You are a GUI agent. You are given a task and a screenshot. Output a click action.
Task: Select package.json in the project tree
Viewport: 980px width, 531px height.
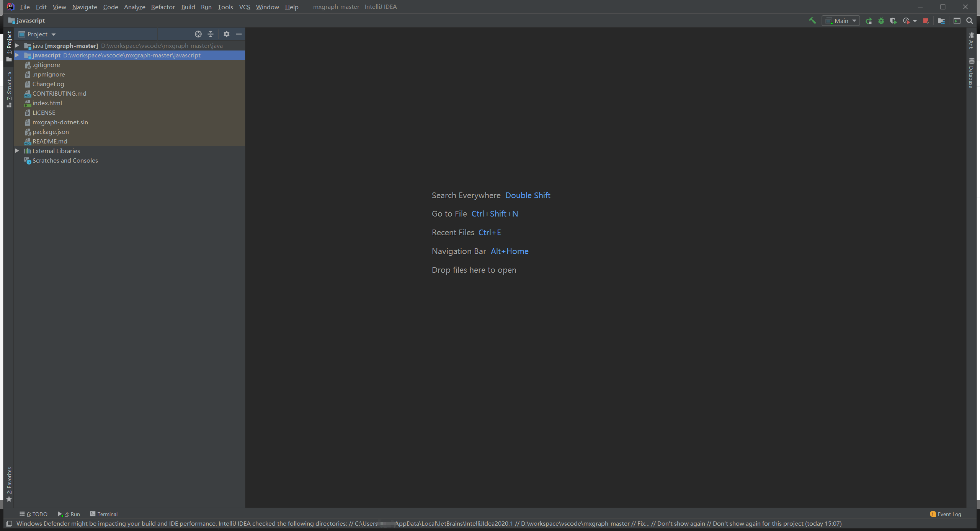[x=51, y=132]
